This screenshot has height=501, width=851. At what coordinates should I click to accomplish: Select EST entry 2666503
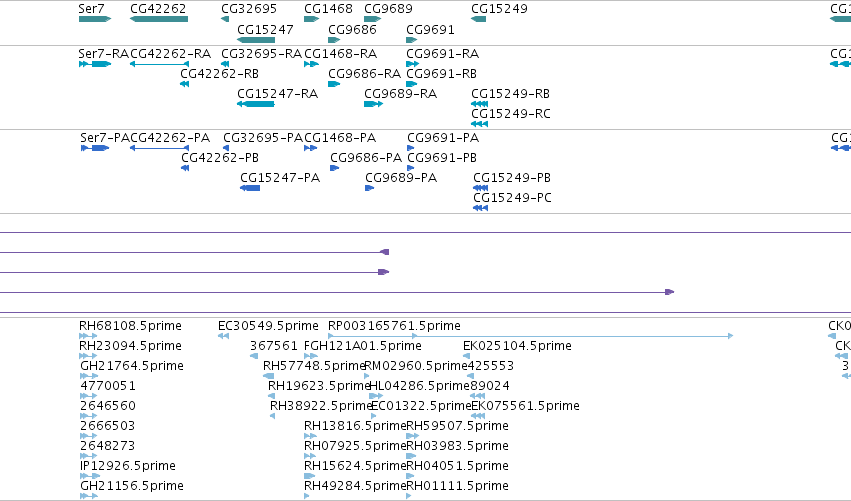tap(107, 426)
